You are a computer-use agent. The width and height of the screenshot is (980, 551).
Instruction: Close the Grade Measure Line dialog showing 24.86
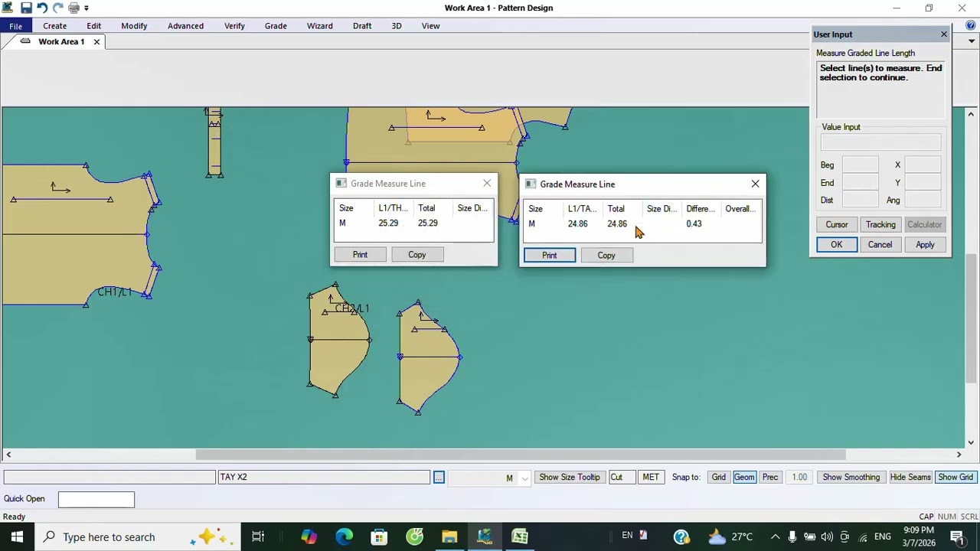pyautogui.click(x=755, y=184)
